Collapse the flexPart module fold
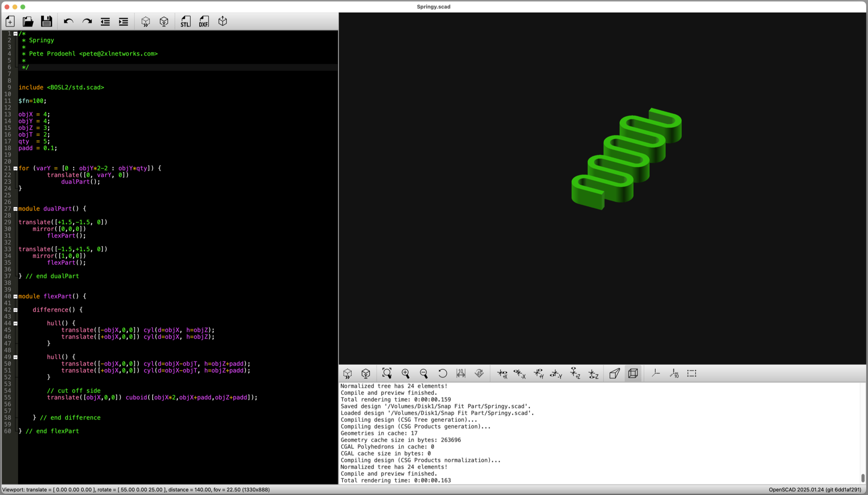Image resolution: width=868 pixels, height=495 pixels. [15, 297]
